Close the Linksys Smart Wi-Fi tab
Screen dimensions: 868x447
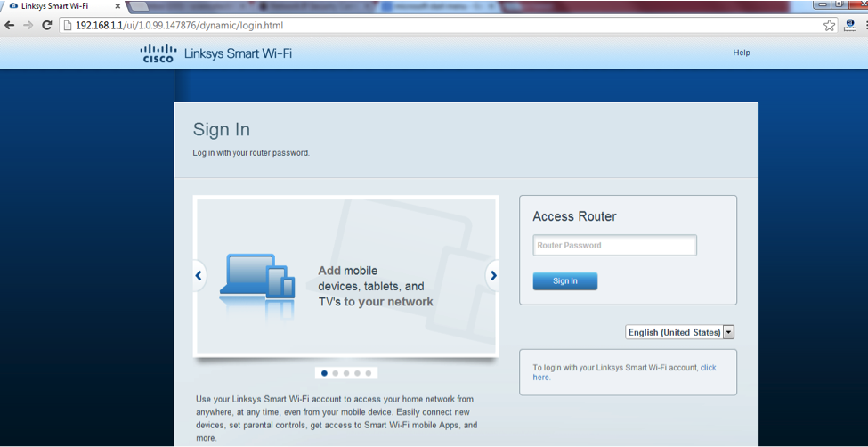click(118, 6)
